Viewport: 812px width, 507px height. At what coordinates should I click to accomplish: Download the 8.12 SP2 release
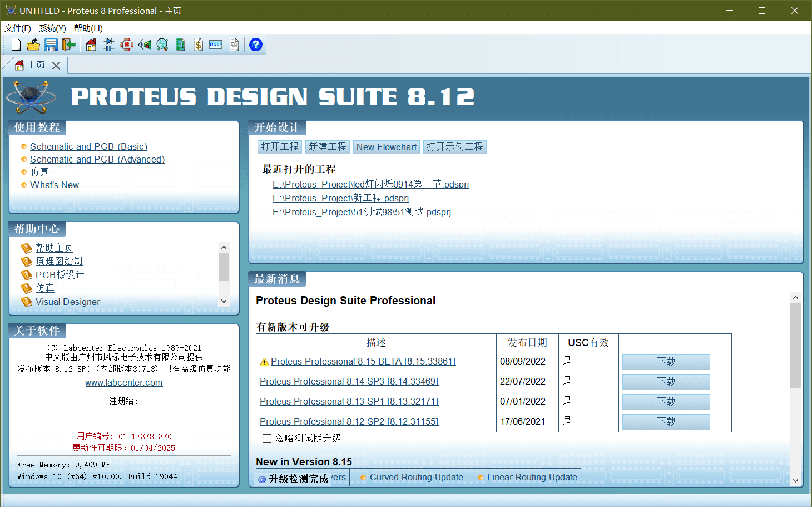(x=666, y=422)
